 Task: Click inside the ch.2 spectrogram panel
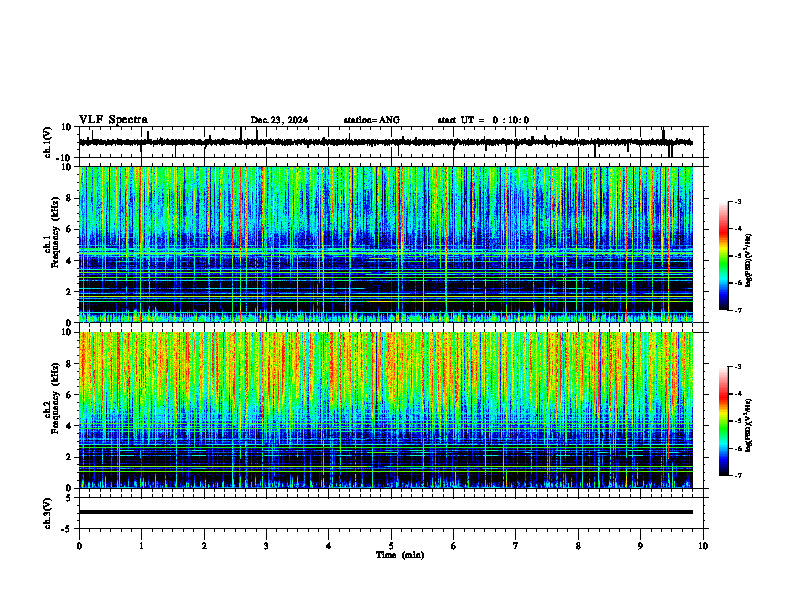click(x=385, y=410)
